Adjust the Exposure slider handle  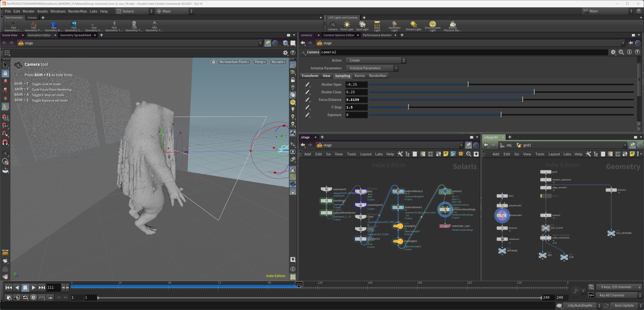click(x=501, y=115)
